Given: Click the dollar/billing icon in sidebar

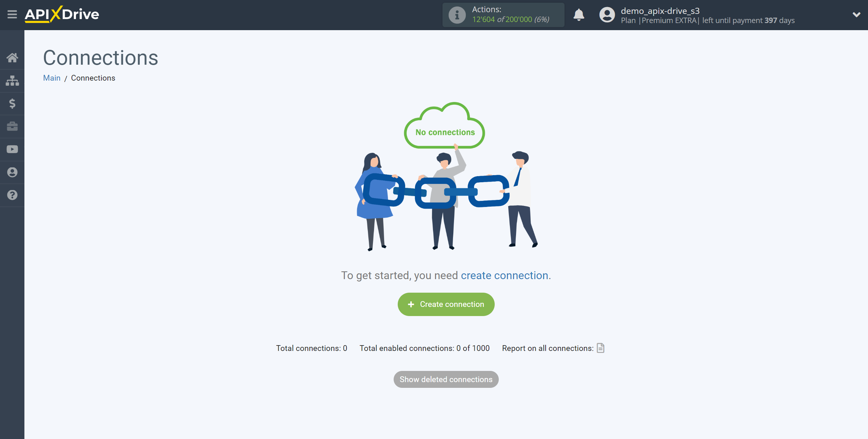Looking at the screenshot, I should coord(12,103).
